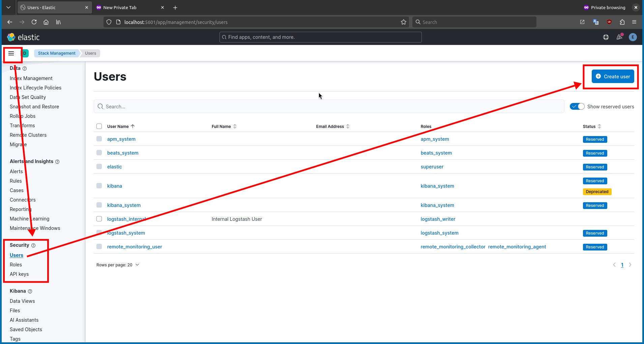Open Snapshot and Restore page

click(34, 107)
